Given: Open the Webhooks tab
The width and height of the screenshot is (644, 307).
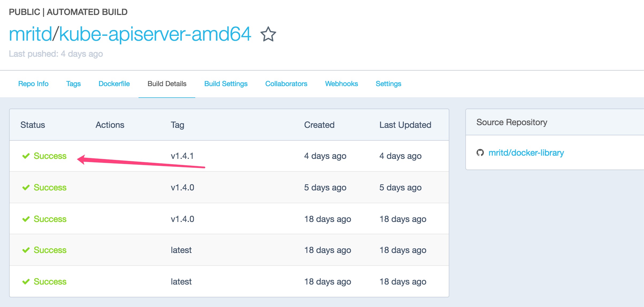Looking at the screenshot, I should [341, 84].
